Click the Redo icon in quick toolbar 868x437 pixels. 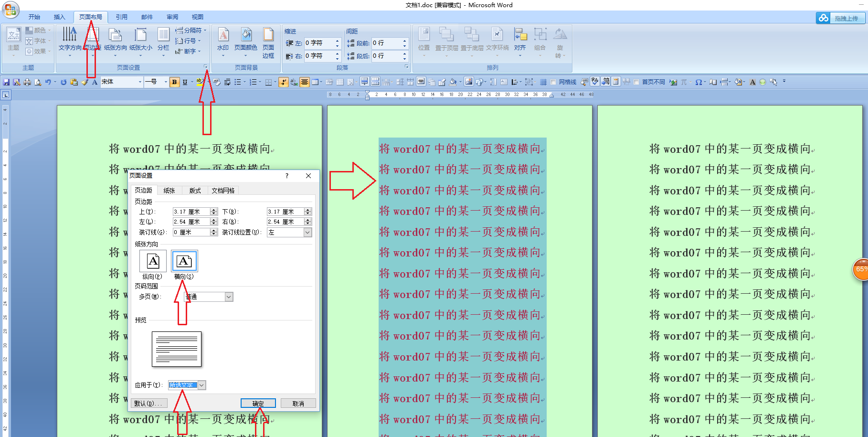tap(64, 82)
